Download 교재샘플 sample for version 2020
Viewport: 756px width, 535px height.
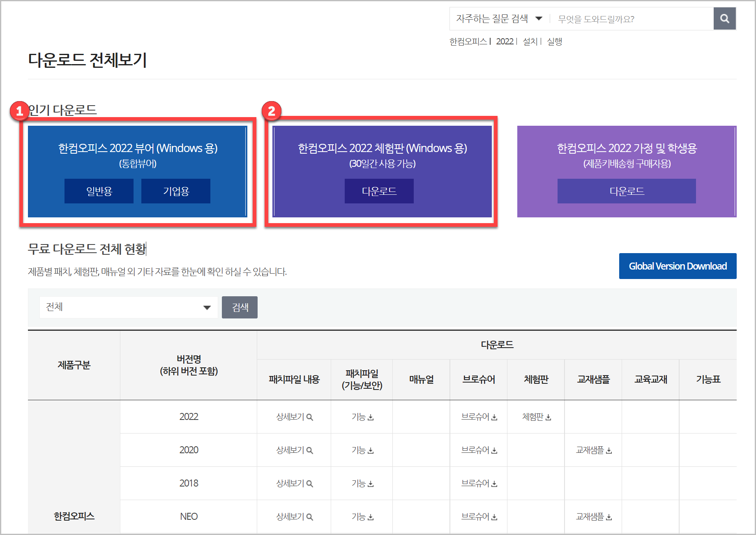click(593, 450)
